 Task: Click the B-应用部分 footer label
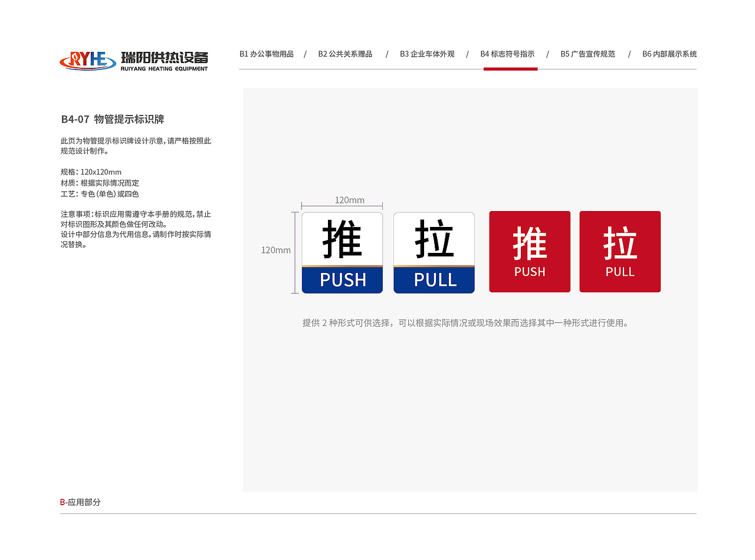click(x=80, y=503)
